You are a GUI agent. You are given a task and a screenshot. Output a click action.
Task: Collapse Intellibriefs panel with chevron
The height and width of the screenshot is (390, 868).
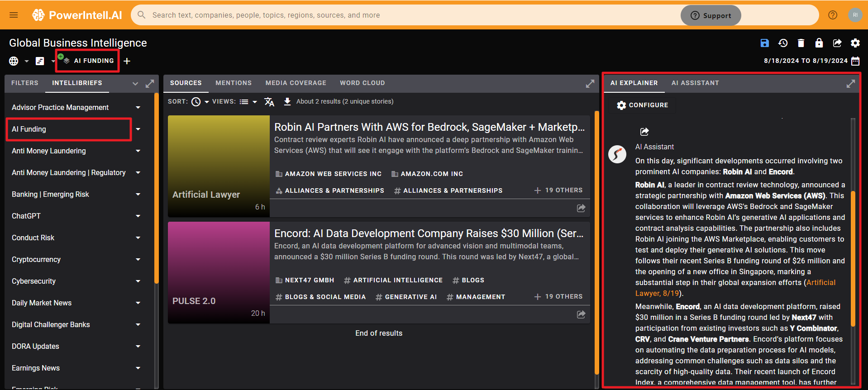tap(135, 84)
